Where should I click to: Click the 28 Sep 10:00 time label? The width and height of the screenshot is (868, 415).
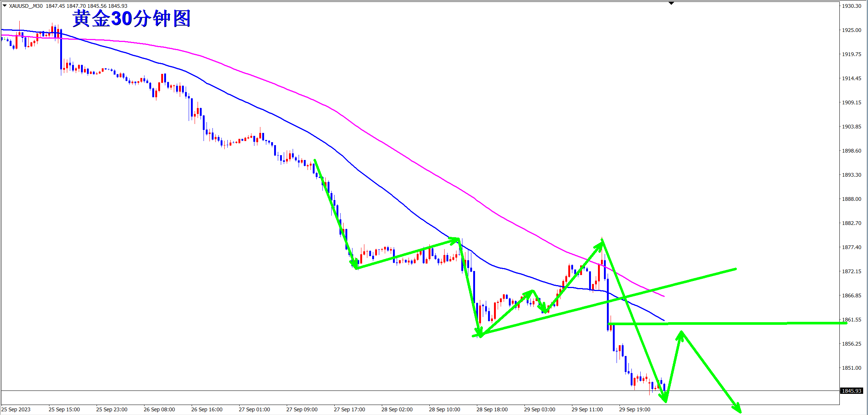(444, 409)
